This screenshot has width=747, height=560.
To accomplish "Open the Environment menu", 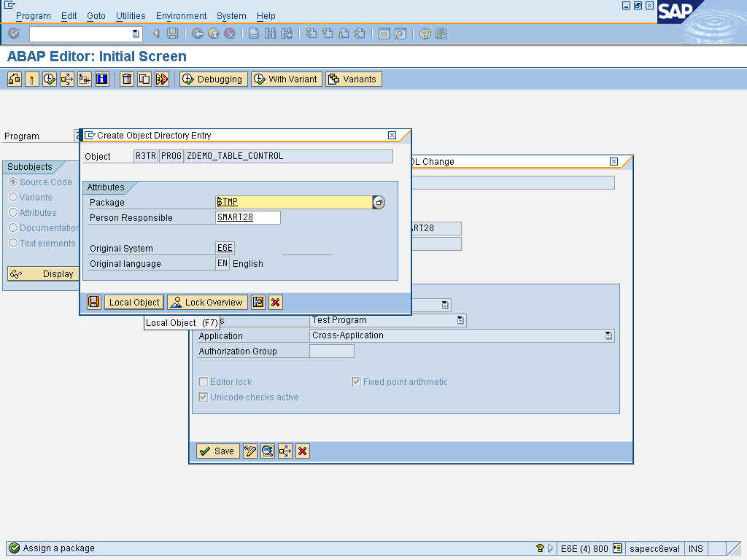I will pyautogui.click(x=182, y=16).
